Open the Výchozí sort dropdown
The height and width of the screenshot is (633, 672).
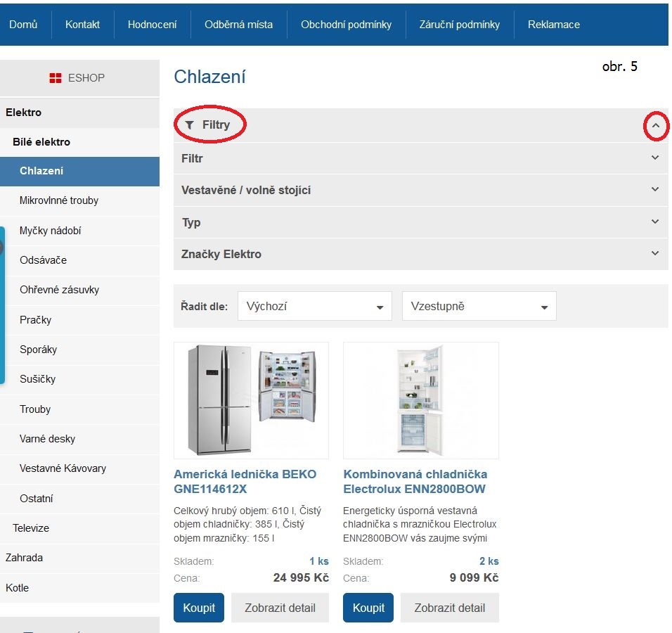[x=315, y=306]
